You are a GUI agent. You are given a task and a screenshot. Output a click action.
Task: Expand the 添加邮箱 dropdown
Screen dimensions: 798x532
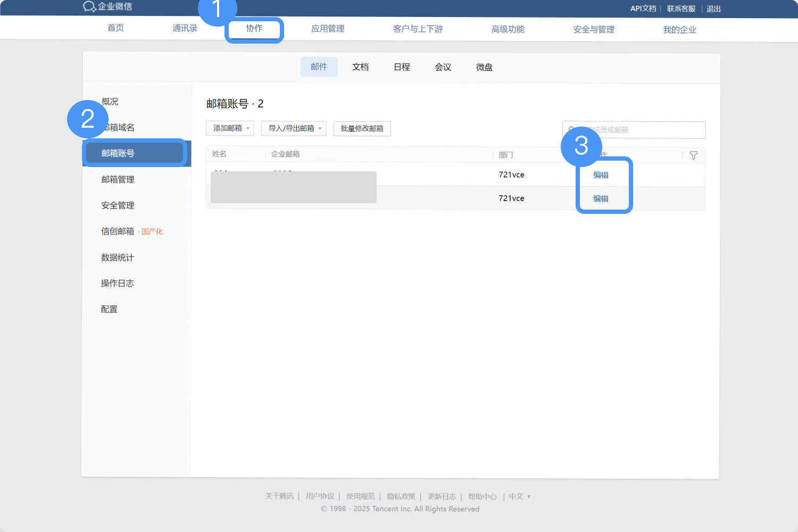click(x=230, y=128)
